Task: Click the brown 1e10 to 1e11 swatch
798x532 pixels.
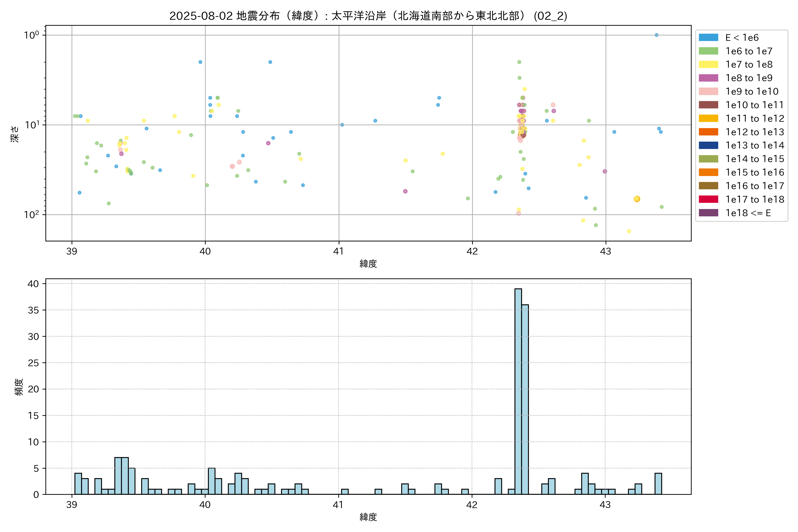Action: 708,105
